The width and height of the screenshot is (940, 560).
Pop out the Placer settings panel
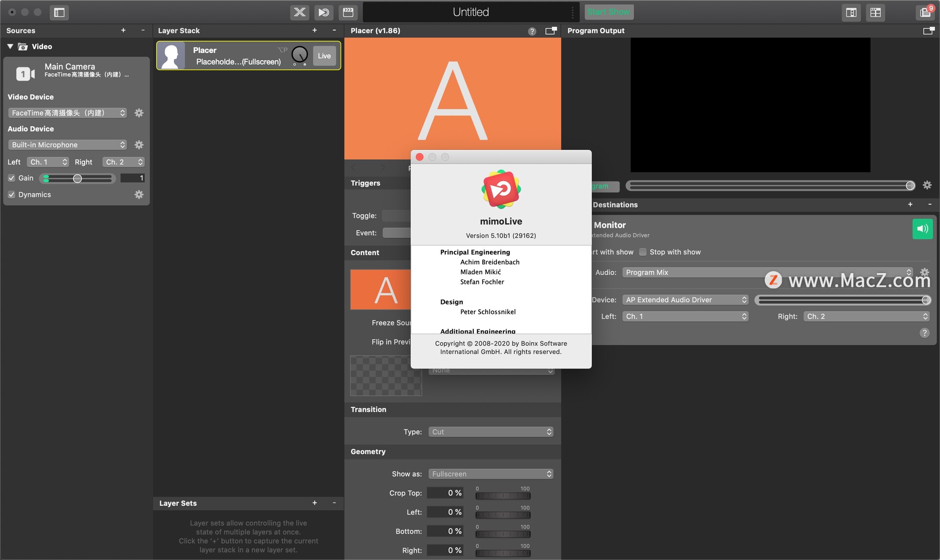pos(551,31)
